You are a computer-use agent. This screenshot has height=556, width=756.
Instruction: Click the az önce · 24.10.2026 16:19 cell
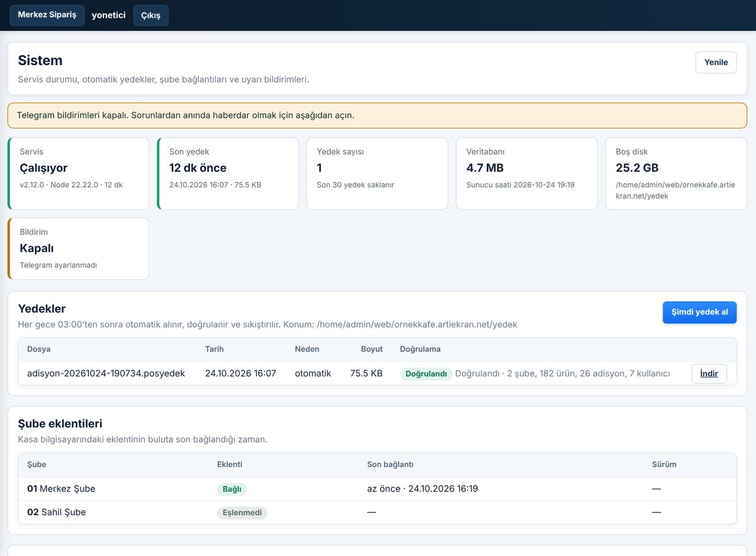pyautogui.click(x=423, y=489)
